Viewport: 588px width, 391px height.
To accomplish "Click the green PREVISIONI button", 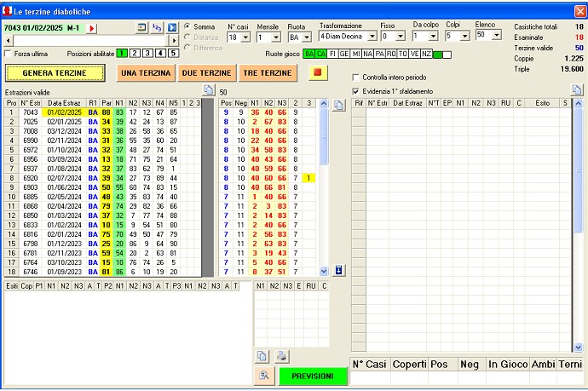I will coord(313,376).
